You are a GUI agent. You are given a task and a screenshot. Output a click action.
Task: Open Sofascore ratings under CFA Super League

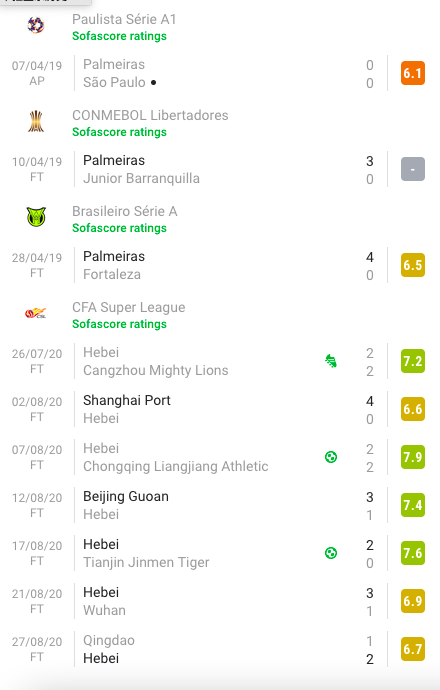tap(119, 324)
